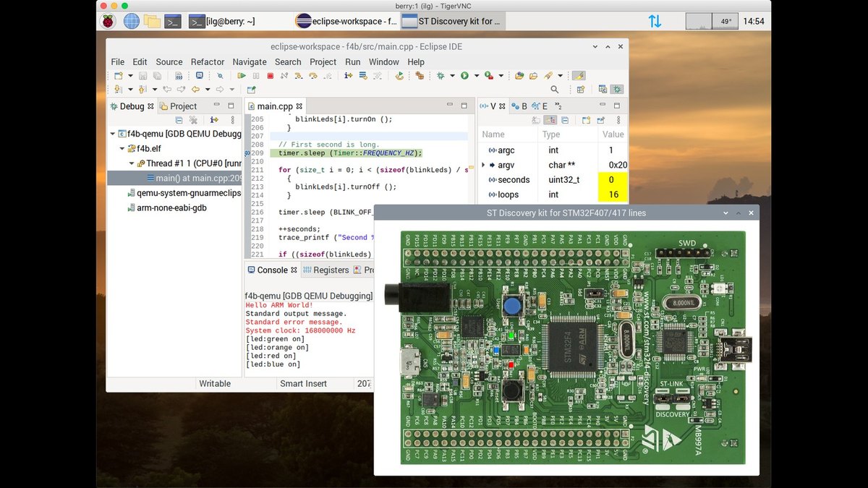Viewport: 868px width, 488px height.
Task: Click the Step Over toolbar icon
Action: [x=313, y=76]
